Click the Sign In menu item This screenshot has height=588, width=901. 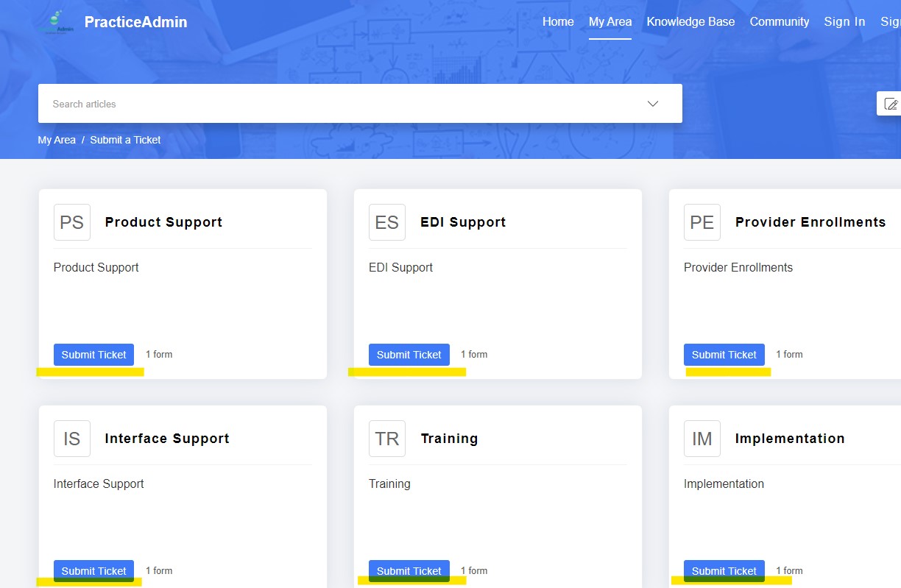tap(844, 22)
